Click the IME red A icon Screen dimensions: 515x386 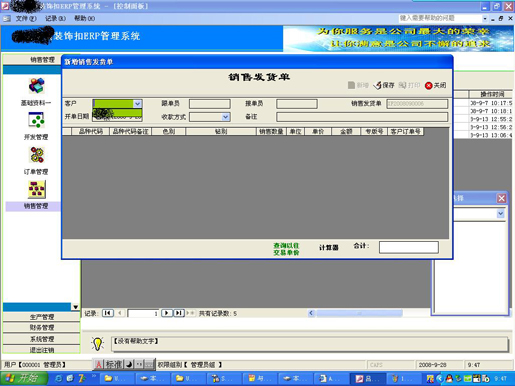[x=99, y=365]
